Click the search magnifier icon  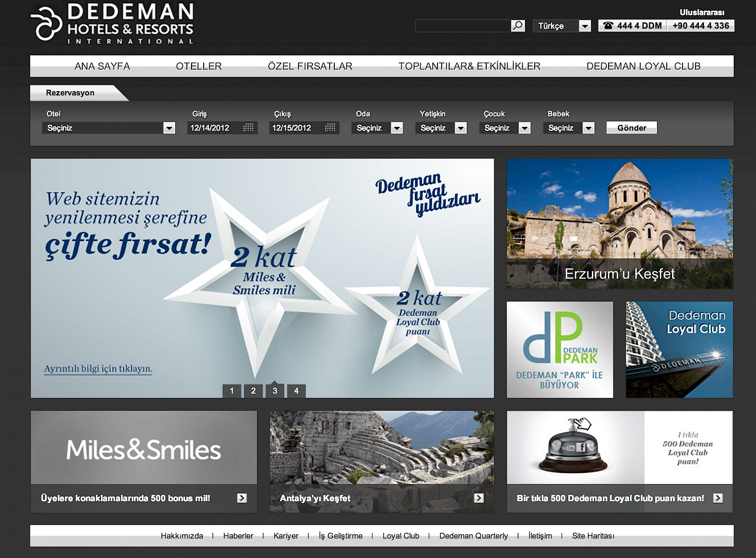tap(517, 26)
